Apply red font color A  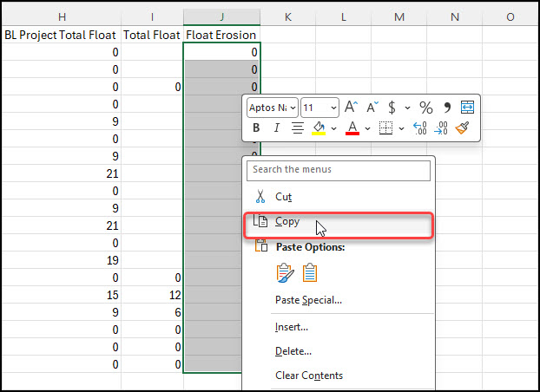352,128
